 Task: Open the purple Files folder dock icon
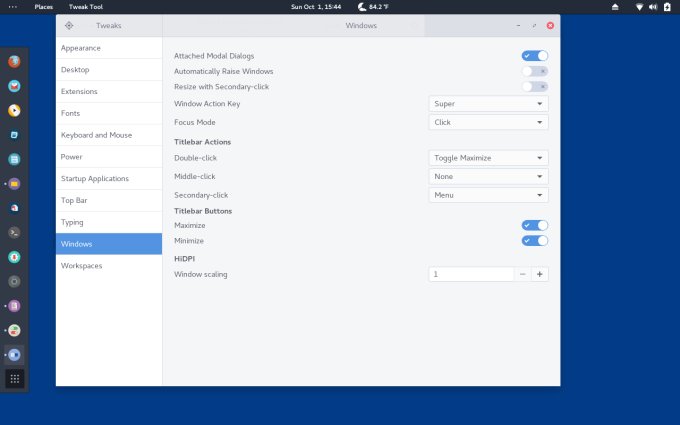click(x=14, y=184)
